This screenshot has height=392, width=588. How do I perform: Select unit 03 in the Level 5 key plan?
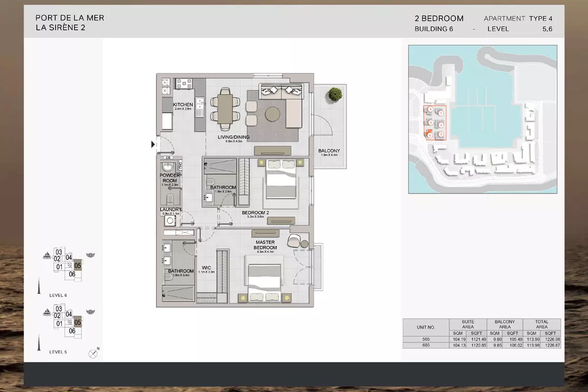pos(58,308)
